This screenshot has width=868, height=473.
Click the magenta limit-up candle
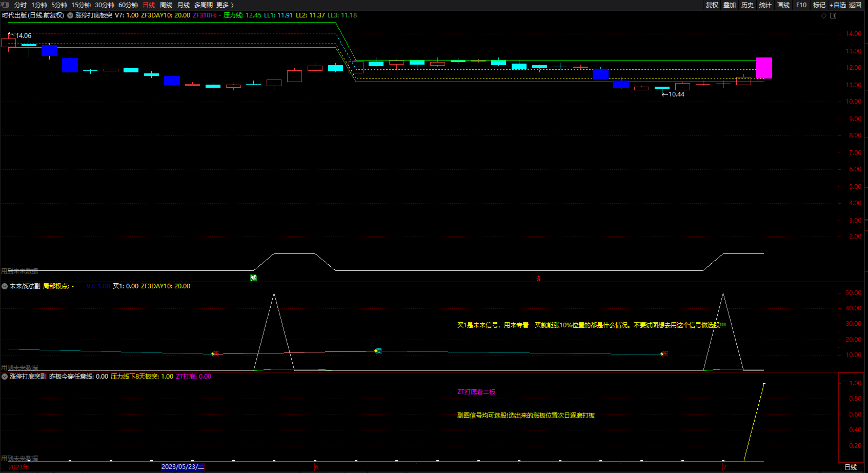pyautogui.click(x=764, y=68)
